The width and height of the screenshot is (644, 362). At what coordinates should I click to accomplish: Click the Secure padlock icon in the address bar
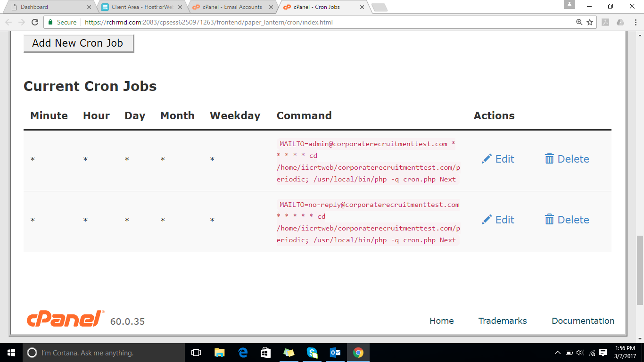pyautogui.click(x=50, y=22)
